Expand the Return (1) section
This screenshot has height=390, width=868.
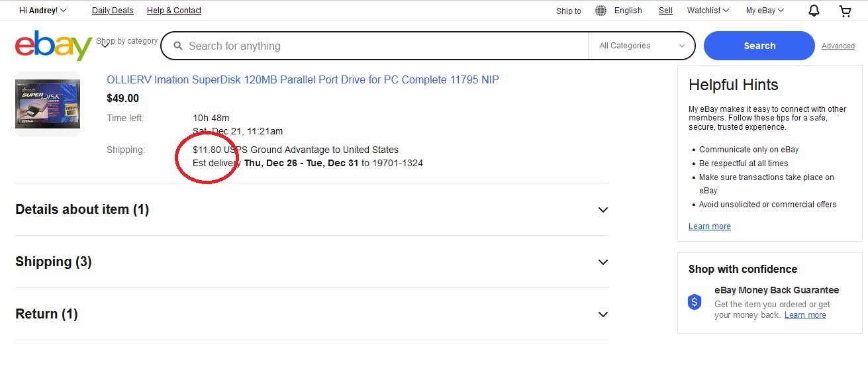[603, 315]
